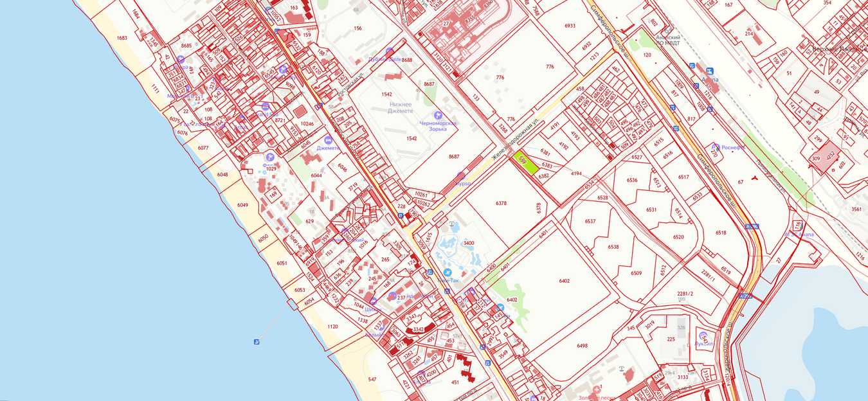Select the Роснефть gas station icon
The width and height of the screenshot is (868, 401).
[x=716, y=147]
